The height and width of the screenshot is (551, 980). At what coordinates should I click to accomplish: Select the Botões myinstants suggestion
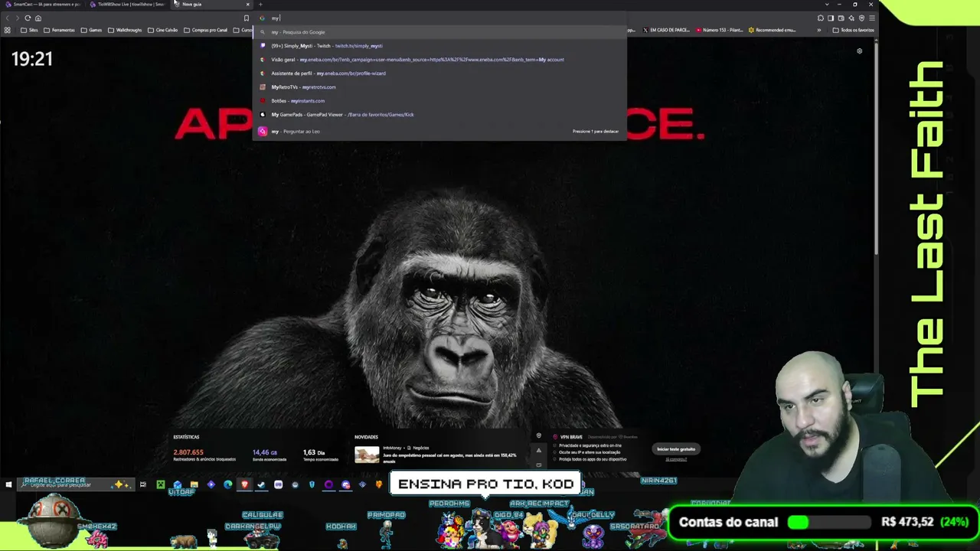(x=439, y=101)
